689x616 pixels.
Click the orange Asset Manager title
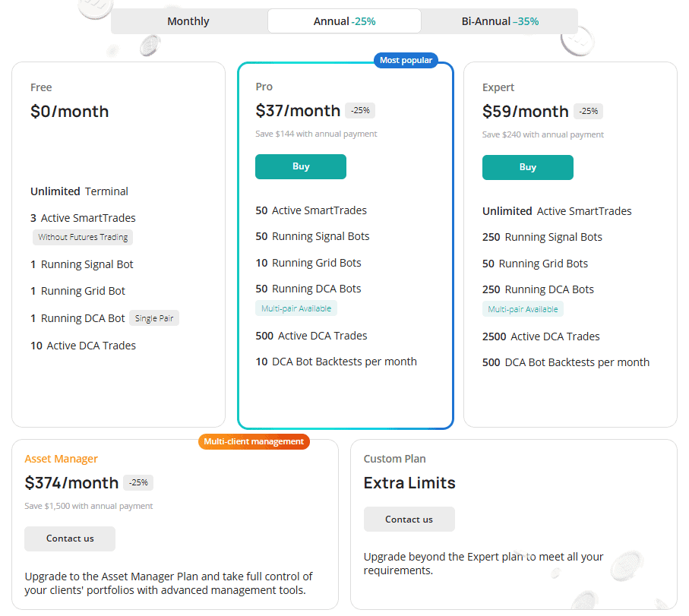click(x=61, y=459)
